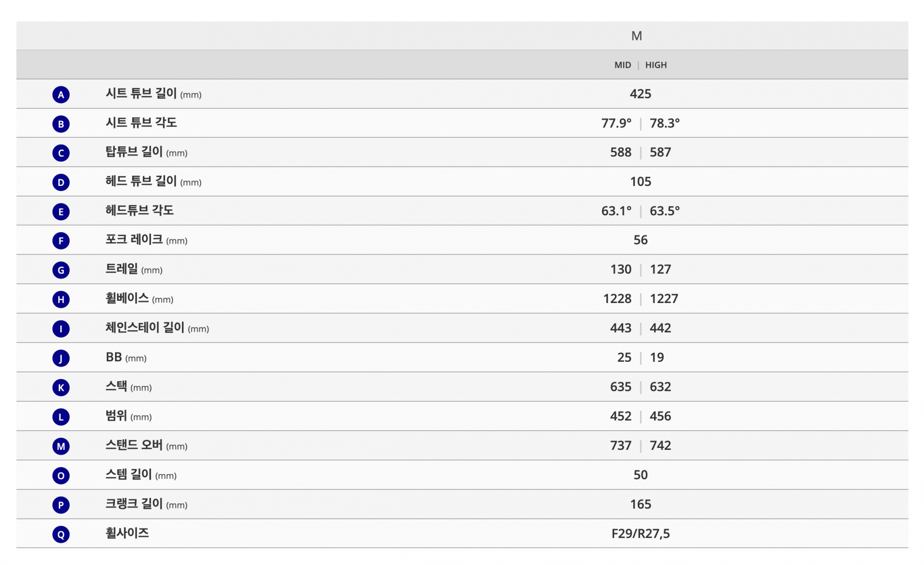Click the blue G trail badge
Image resolution: width=924 pixels, height=565 pixels.
pyautogui.click(x=61, y=270)
